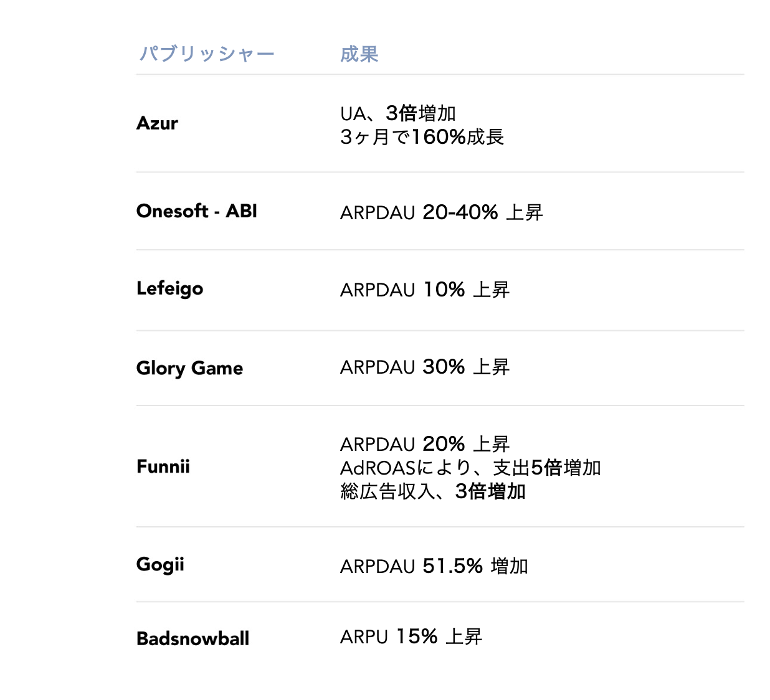Click the Glory Game publisher name
This screenshot has height=700, width=770.
[189, 368]
